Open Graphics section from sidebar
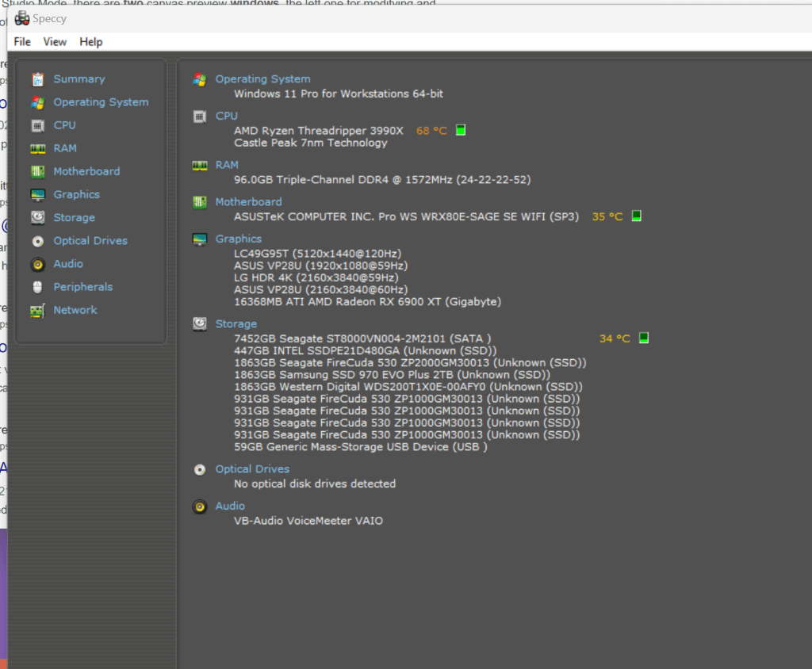This screenshot has width=812, height=669. click(x=77, y=195)
